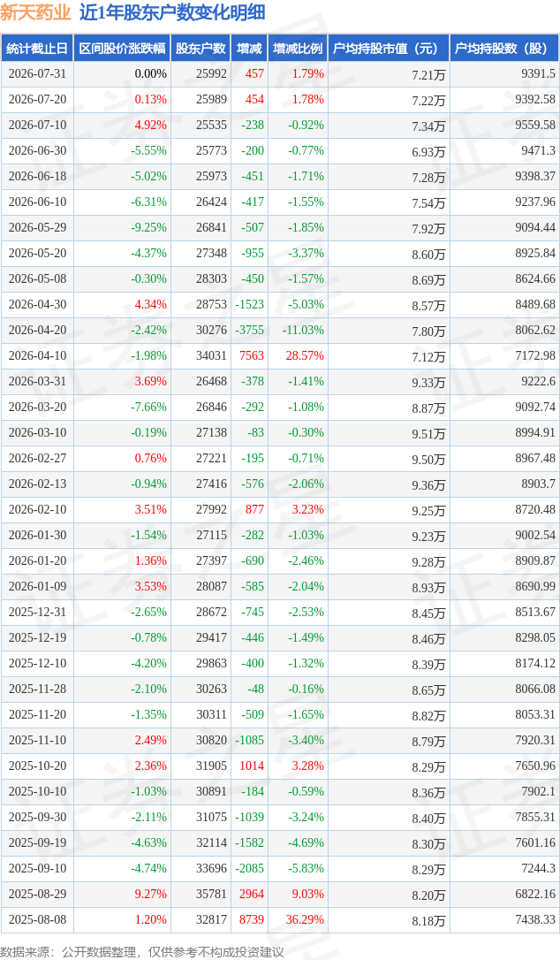Click the 数据来源 footer disclaimer text
Image resolution: width=560 pixels, height=960 pixels.
pos(142,952)
